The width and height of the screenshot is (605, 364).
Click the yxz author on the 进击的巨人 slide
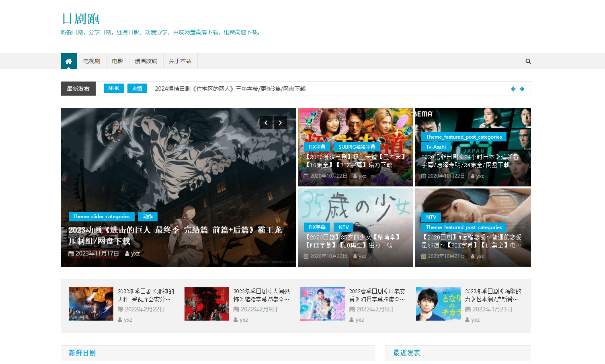pyautogui.click(x=133, y=254)
